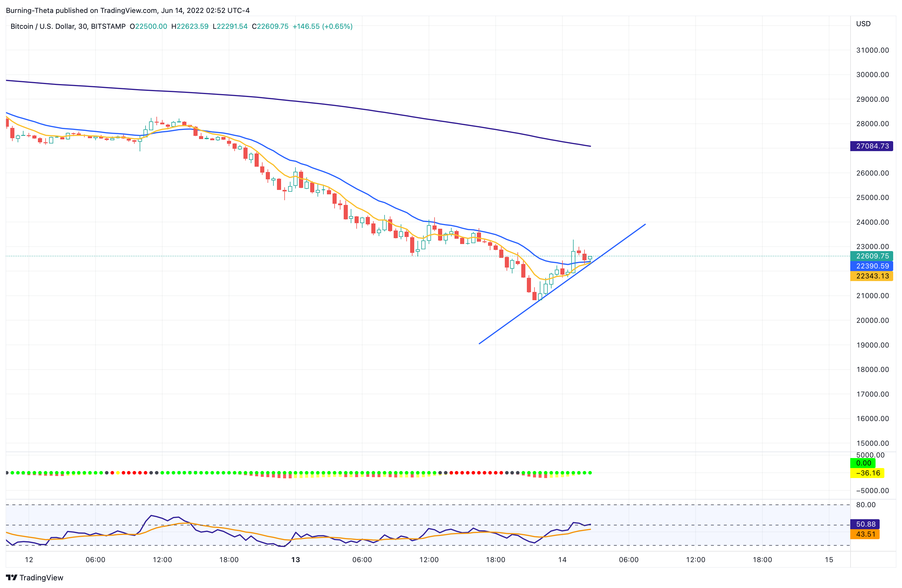Click the 31000.00 price axis label
Image resolution: width=902 pixels, height=588 pixels.
click(x=872, y=50)
